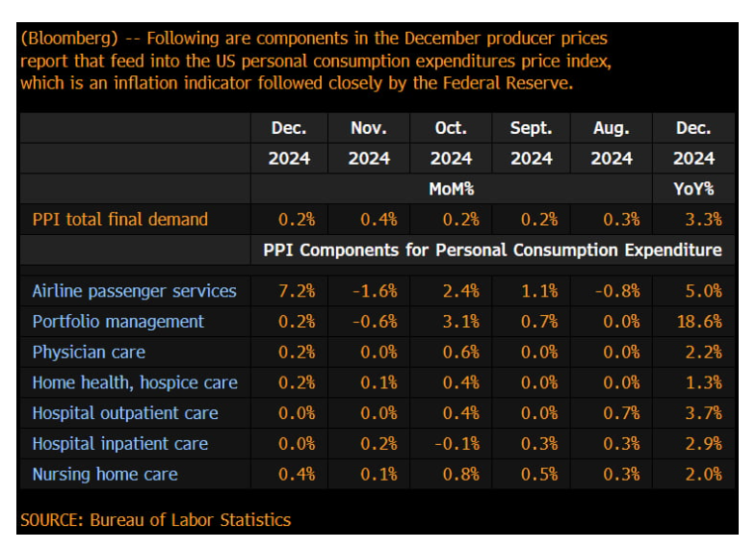Click the Physician care row label

pos(89,353)
